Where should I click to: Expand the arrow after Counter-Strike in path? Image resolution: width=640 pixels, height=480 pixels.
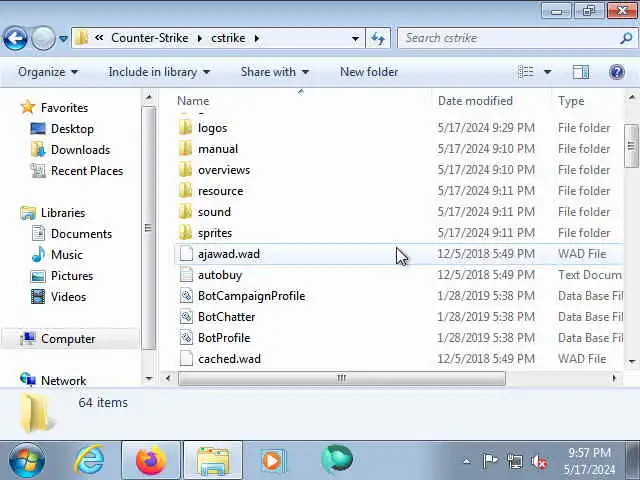tap(200, 38)
